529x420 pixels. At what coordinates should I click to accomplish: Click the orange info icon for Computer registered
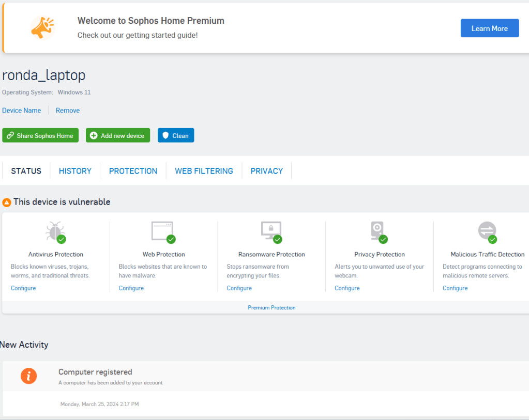pyautogui.click(x=28, y=376)
